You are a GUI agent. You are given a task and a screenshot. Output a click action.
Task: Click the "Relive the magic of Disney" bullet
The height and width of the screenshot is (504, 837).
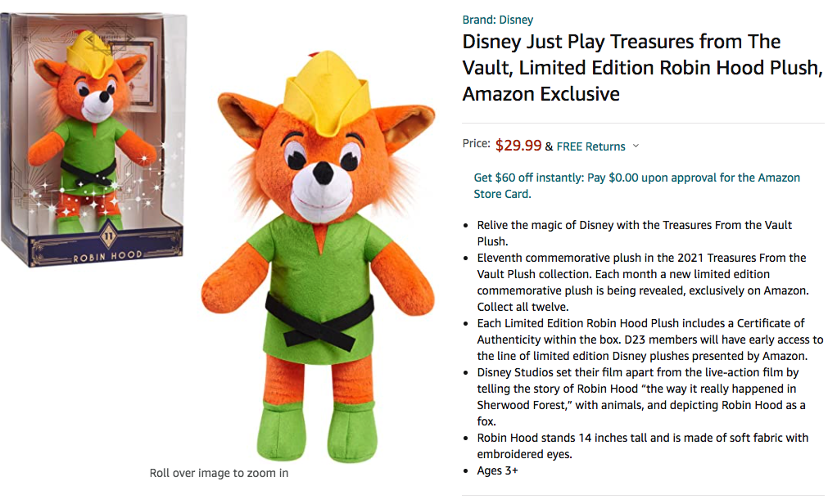pyautogui.click(x=635, y=233)
